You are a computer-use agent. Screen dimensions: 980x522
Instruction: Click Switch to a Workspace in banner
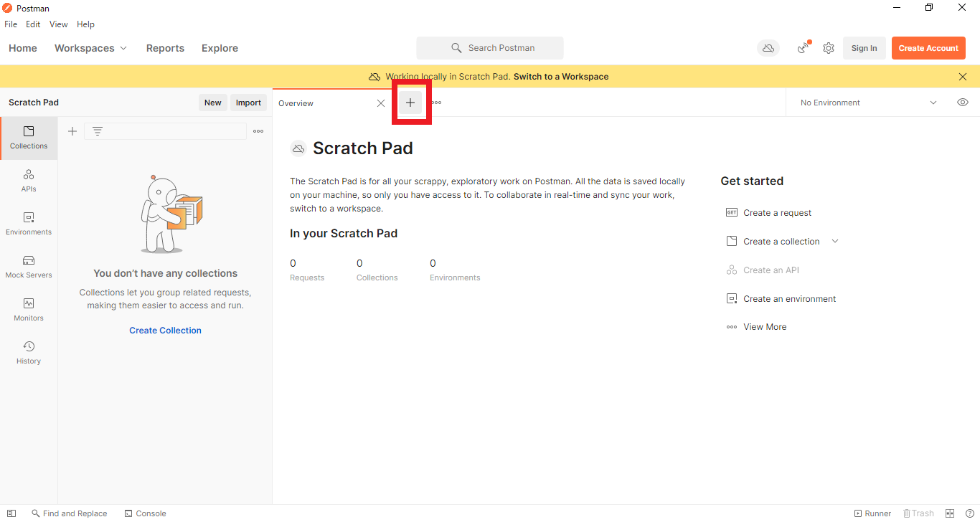(x=561, y=77)
